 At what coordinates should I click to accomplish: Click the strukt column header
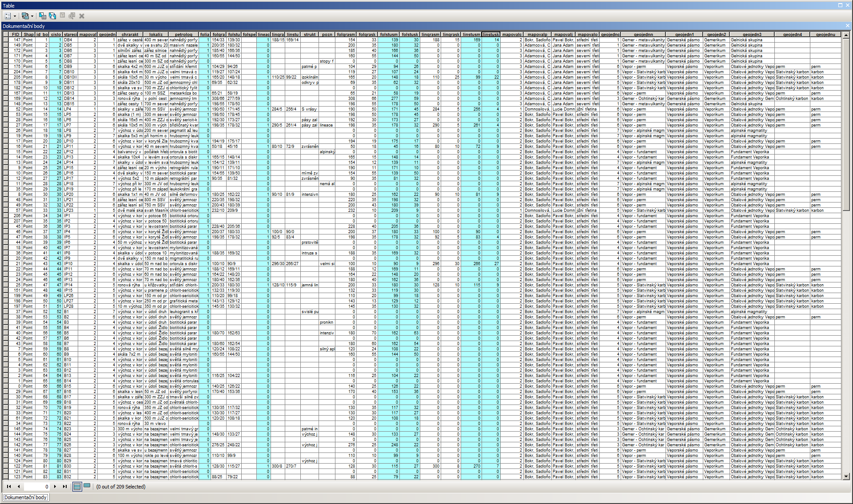coord(310,34)
